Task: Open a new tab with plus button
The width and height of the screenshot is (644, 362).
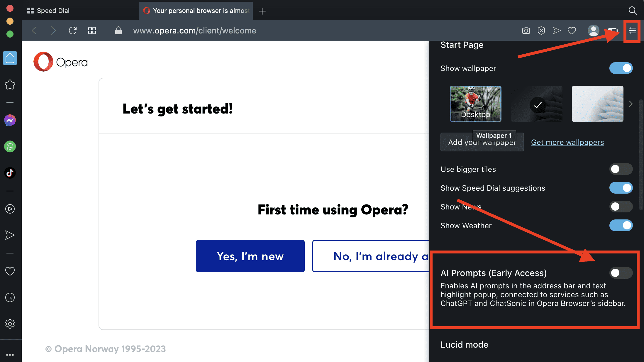Action: [x=262, y=11]
